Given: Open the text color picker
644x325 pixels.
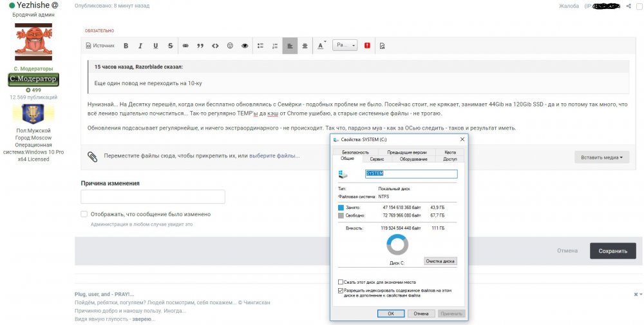Looking at the screenshot, I should click(322, 46).
